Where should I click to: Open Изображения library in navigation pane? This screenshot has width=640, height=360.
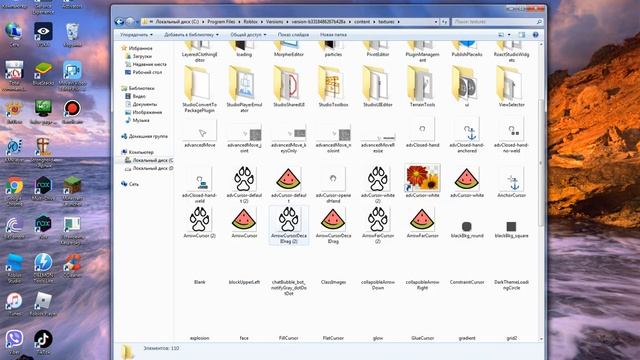tap(144, 112)
